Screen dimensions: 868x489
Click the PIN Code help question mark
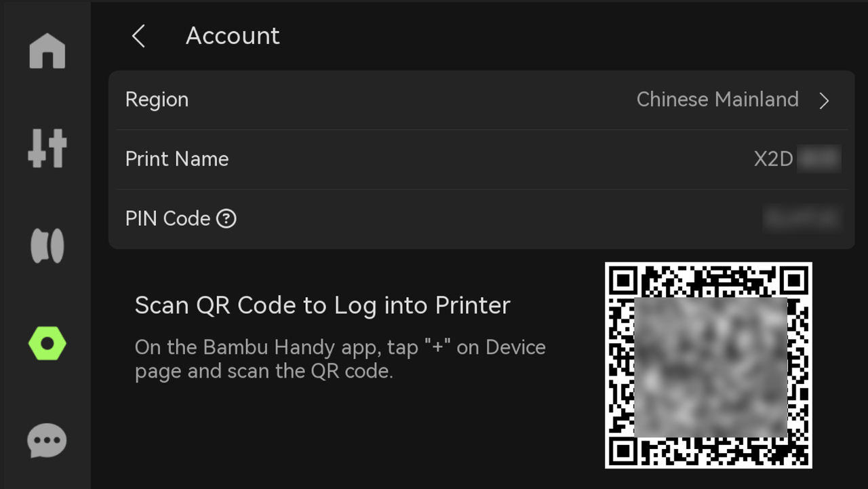tap(226, 219)
